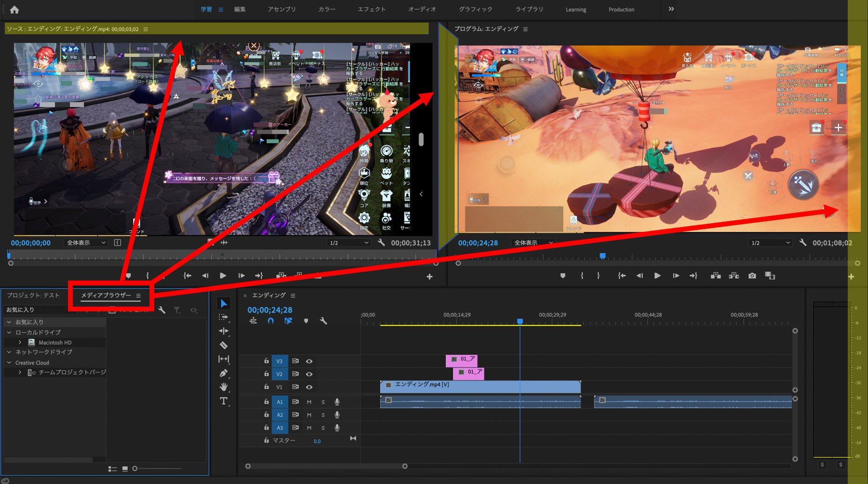Step back one frame in Source monitor
The image size is (868, 484).
pos(205,276)
